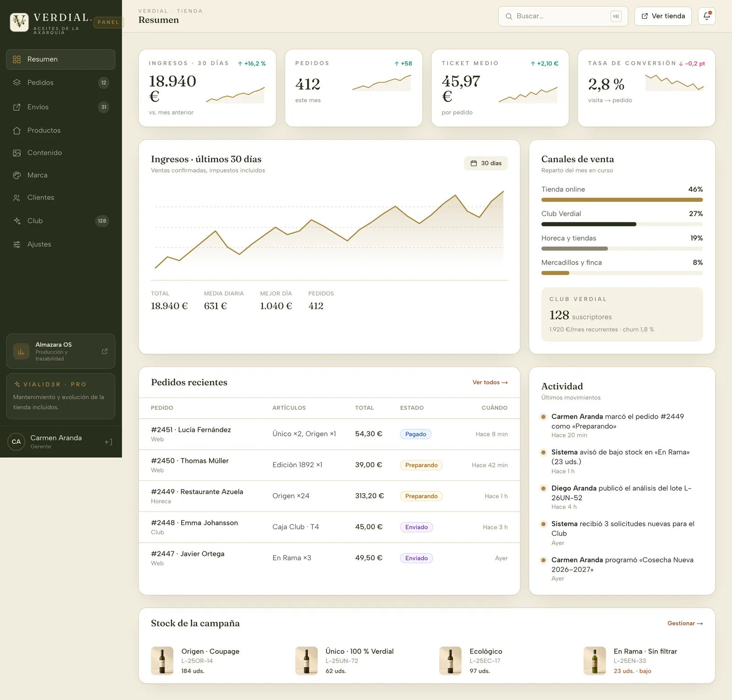Open order #2449 · Restaurante Azuela
732x700 pixels.
pyautogui.click(x=329, y=496)
